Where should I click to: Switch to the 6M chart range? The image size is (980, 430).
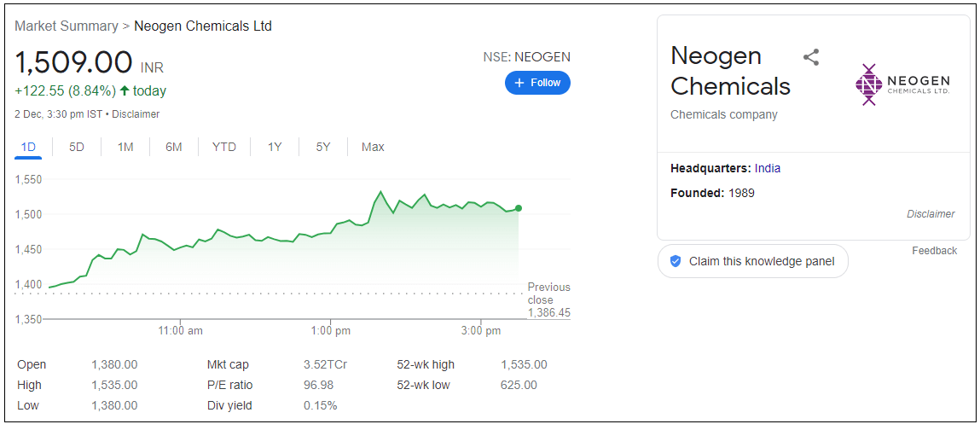coord(174,148)
